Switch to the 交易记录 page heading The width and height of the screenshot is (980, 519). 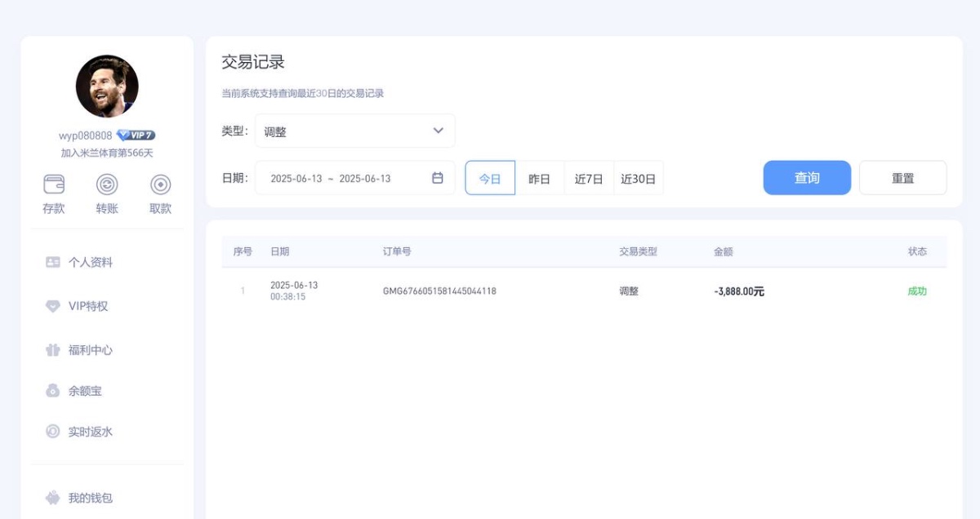(251, 62)
